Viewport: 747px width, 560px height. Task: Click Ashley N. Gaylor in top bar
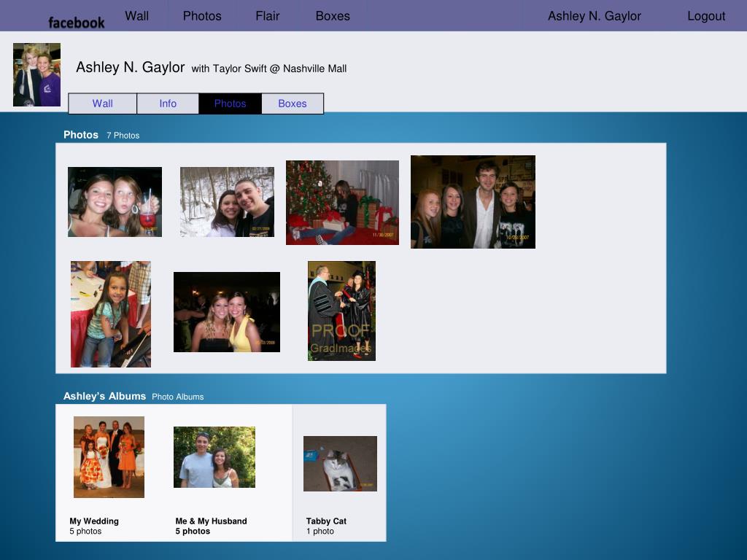(594, 16)
